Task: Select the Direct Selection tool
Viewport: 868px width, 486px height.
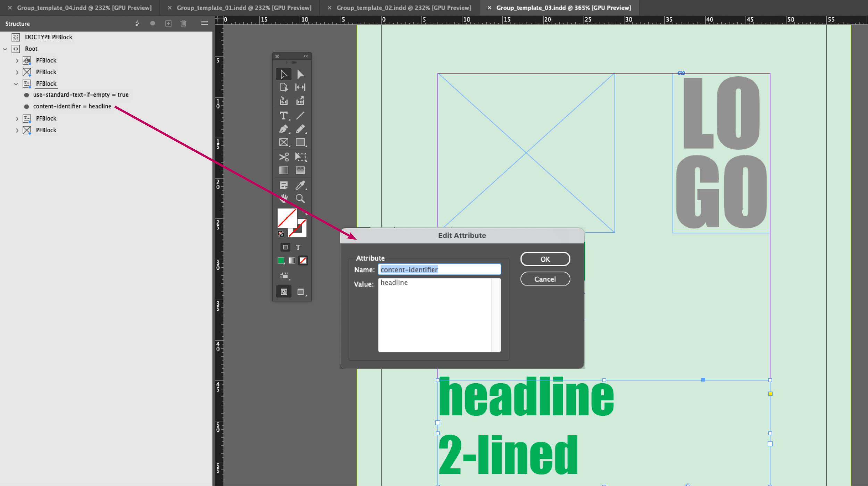Action: [300, 74]
